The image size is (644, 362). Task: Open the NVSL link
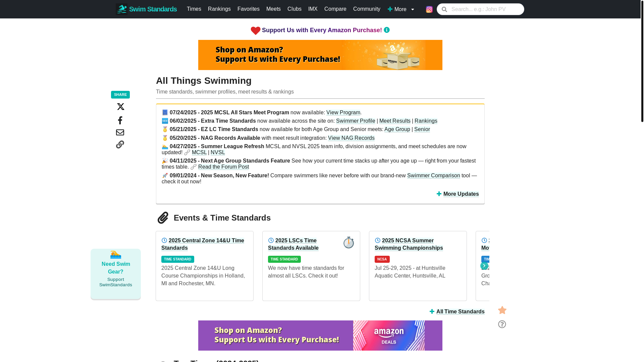(218, 153)
